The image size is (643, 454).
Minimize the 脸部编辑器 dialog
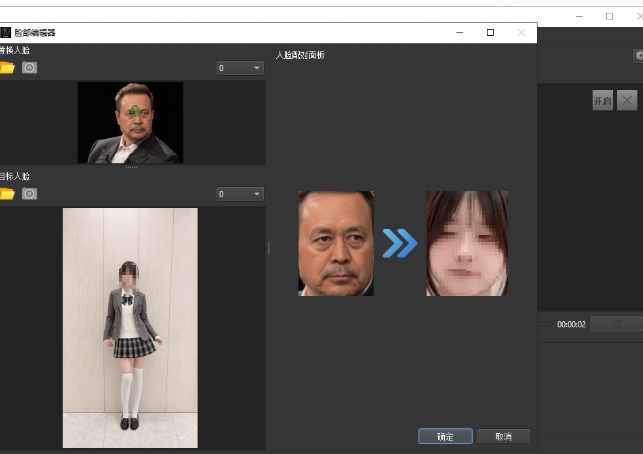[x=460, y=32]
